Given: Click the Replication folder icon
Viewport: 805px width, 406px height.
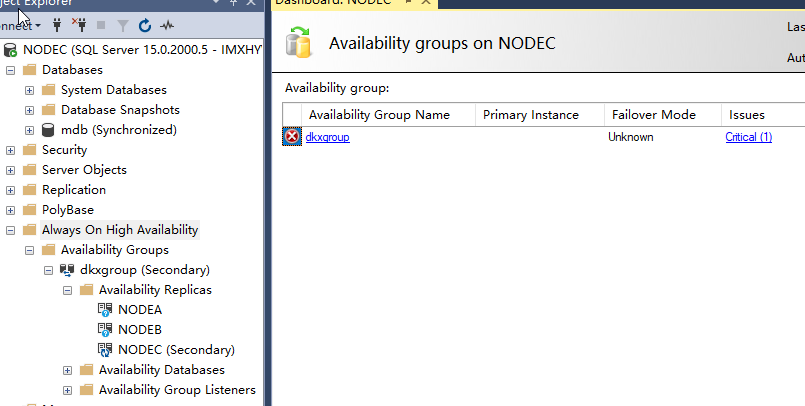Looking at the screenshot, I should tap(30, 189).
